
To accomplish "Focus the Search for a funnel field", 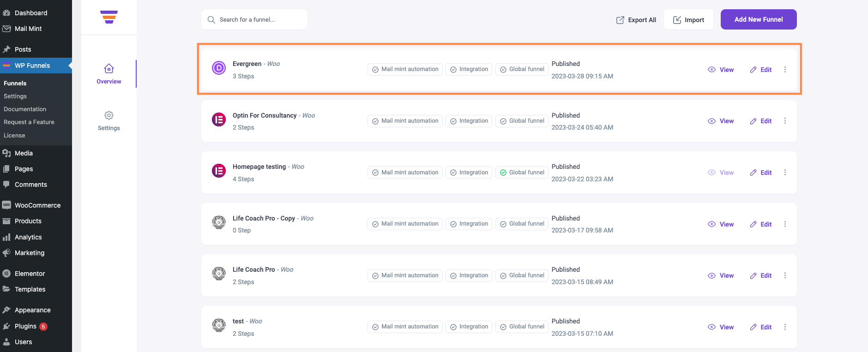I will (254, 19).
